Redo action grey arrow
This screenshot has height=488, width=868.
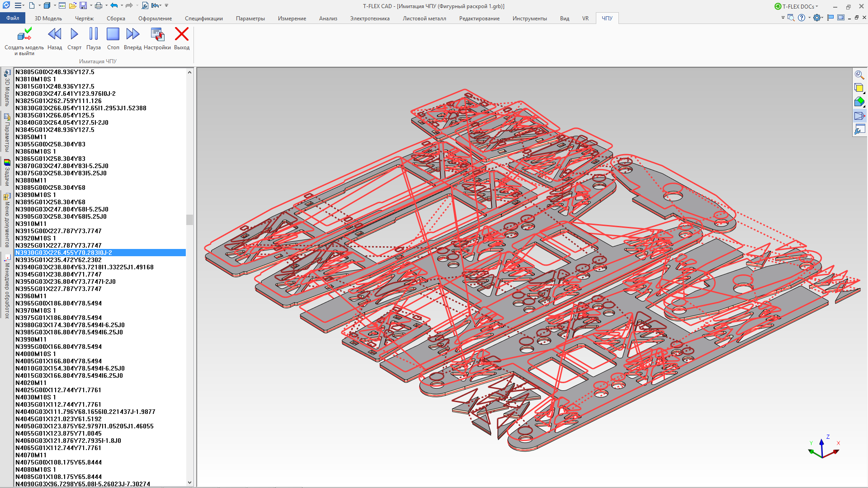click(129, 5)
